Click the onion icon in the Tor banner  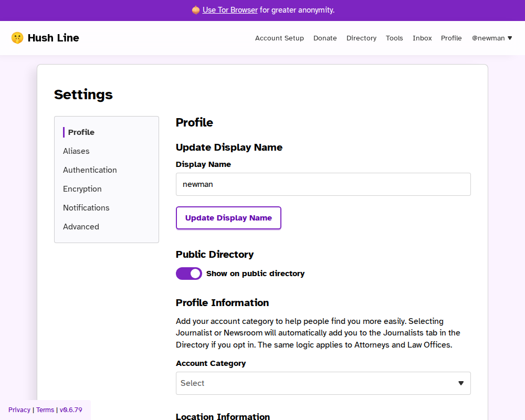tap(196, 10)
